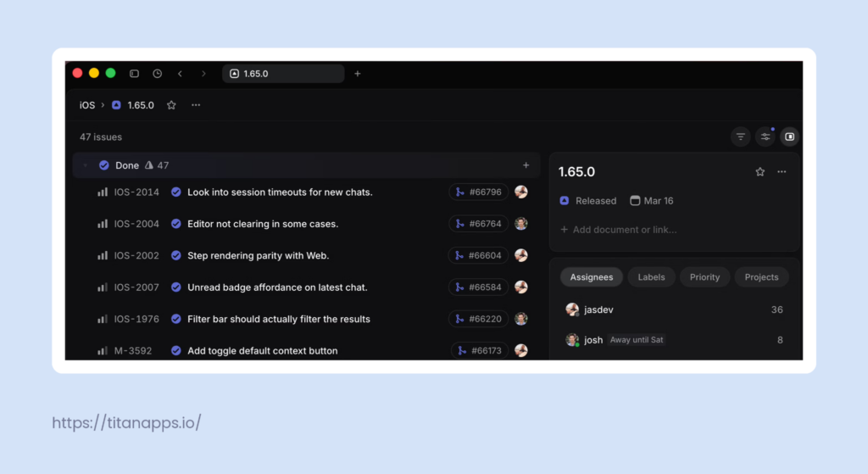868x474 pixels.
Task: Open pull request #66584
Action: point(478,287)
